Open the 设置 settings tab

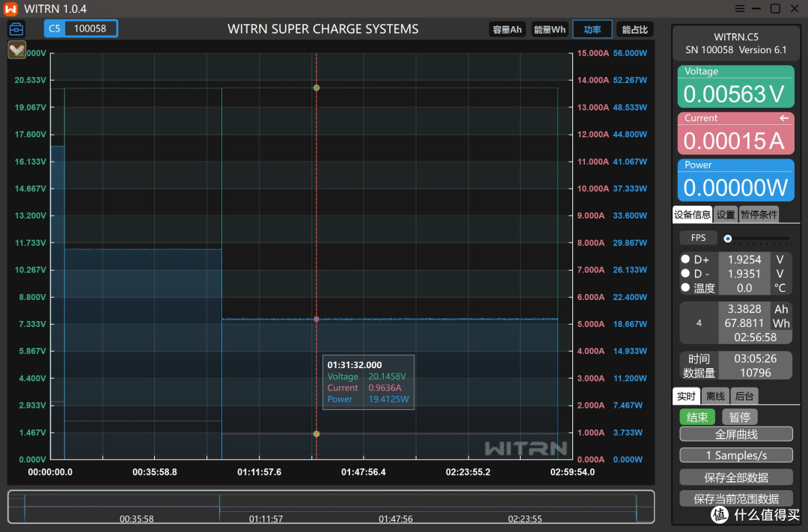pyautogui.click(x=726, y=215)
